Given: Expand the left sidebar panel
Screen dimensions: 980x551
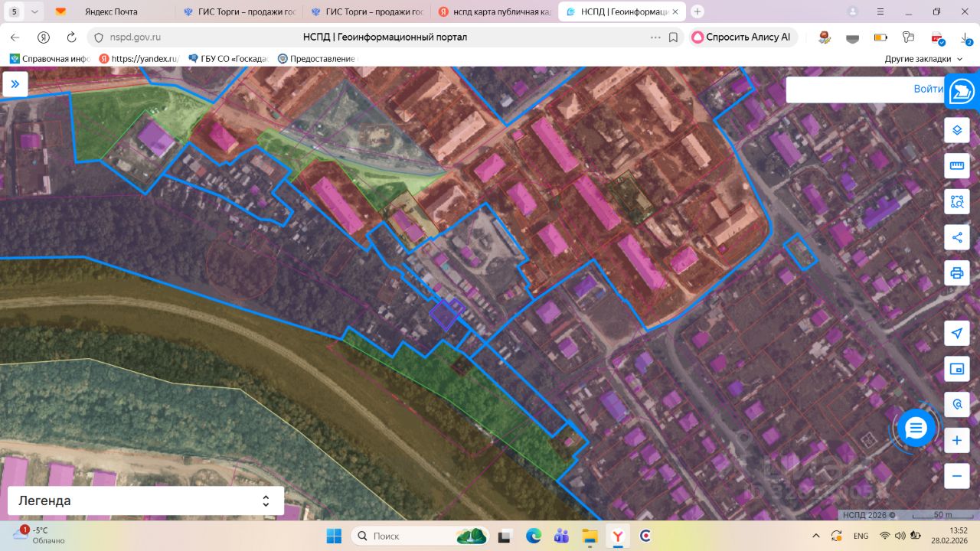Looking at the screenshot, I should click(x=15, y=84).
